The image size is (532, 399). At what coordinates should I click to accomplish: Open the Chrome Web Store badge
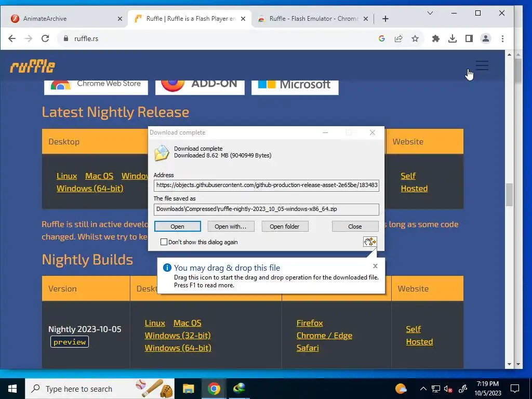coord(96,87)
